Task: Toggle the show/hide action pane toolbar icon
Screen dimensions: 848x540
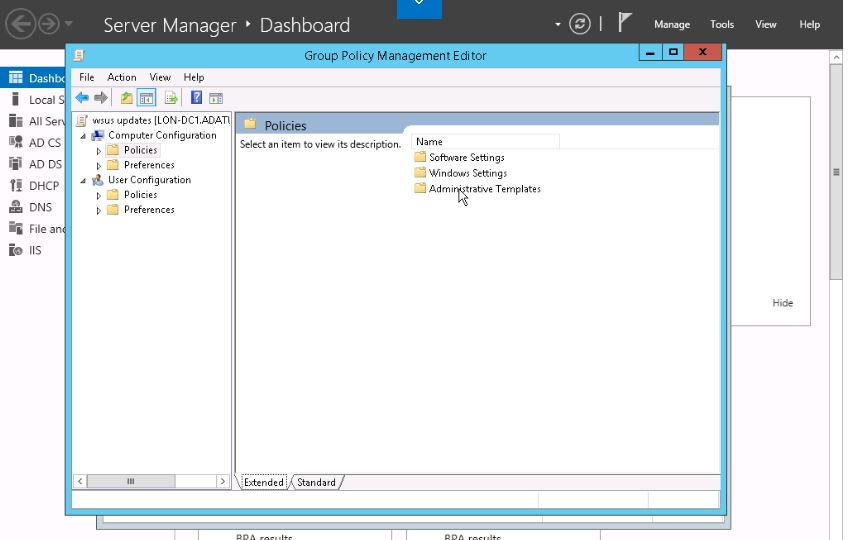Action: (216, 98)
